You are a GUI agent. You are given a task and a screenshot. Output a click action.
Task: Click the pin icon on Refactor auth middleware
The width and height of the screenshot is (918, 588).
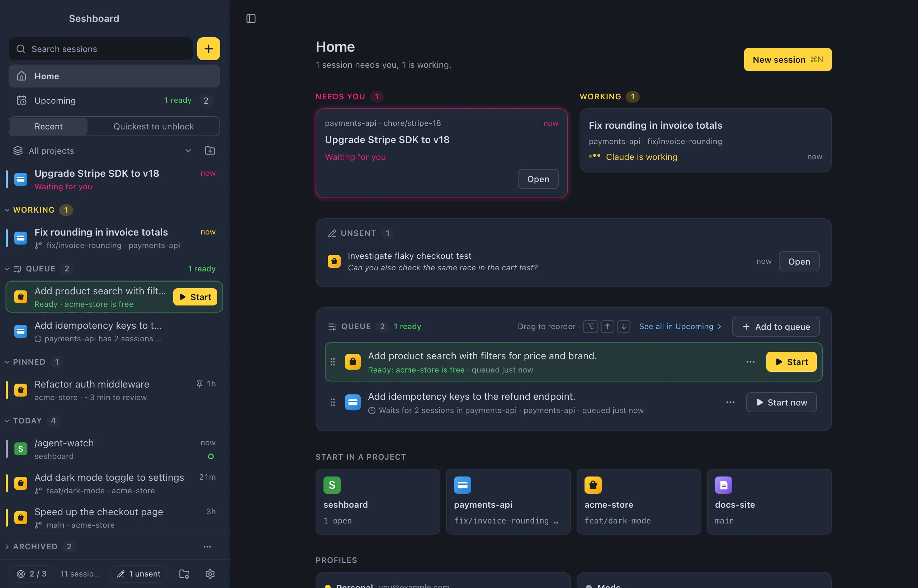coord(199,384)
